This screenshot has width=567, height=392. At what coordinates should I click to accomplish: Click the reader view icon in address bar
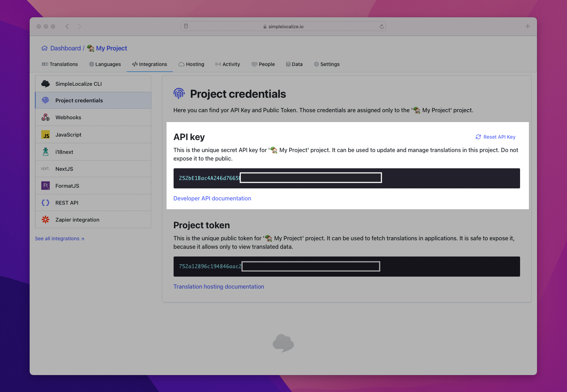tap(186, 26)
